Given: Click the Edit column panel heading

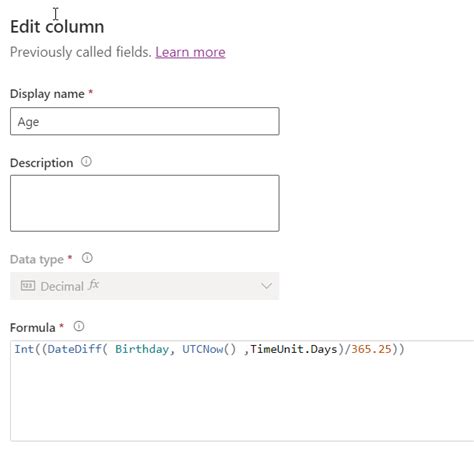Looking at the screenshot, I should (57, 26).
